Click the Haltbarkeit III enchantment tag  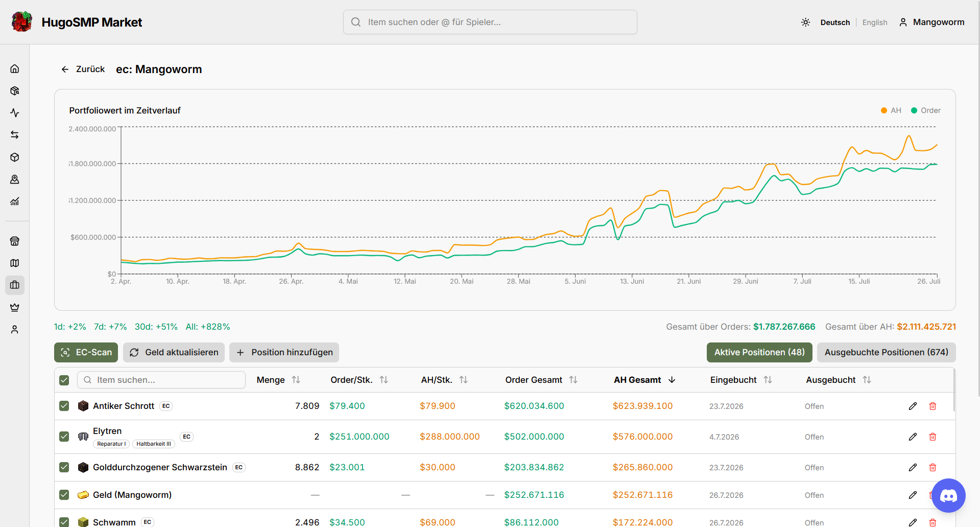[x=154, y=444]
